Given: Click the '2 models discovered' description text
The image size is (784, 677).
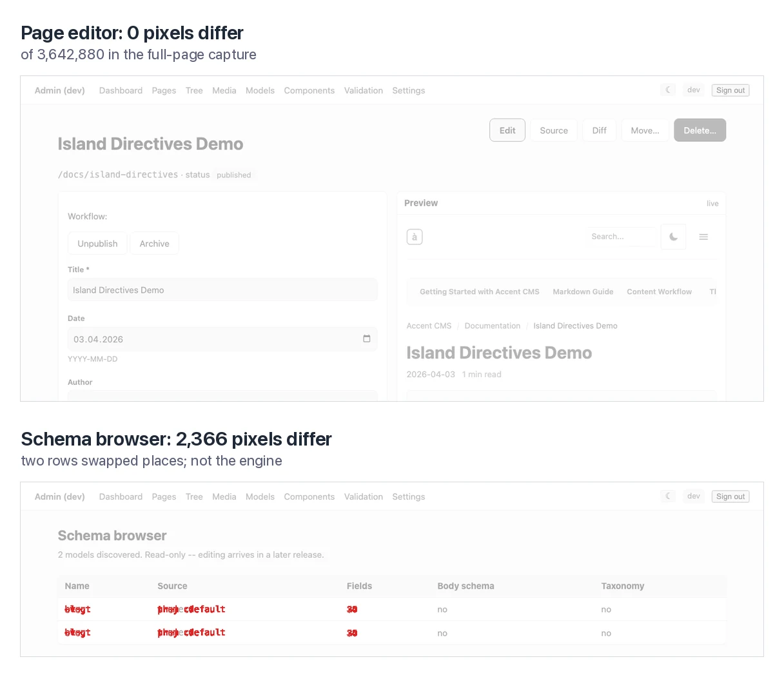Looking at the screenshot, I should [x=191, y=554].
